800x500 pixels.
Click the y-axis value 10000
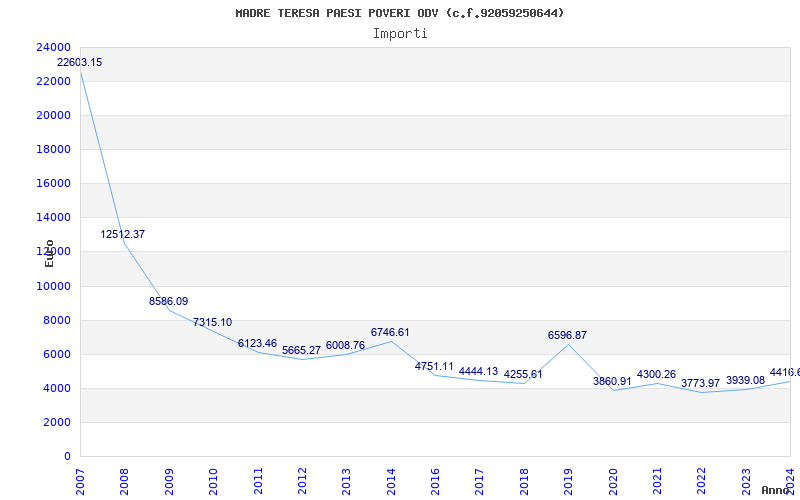(53, 286)
